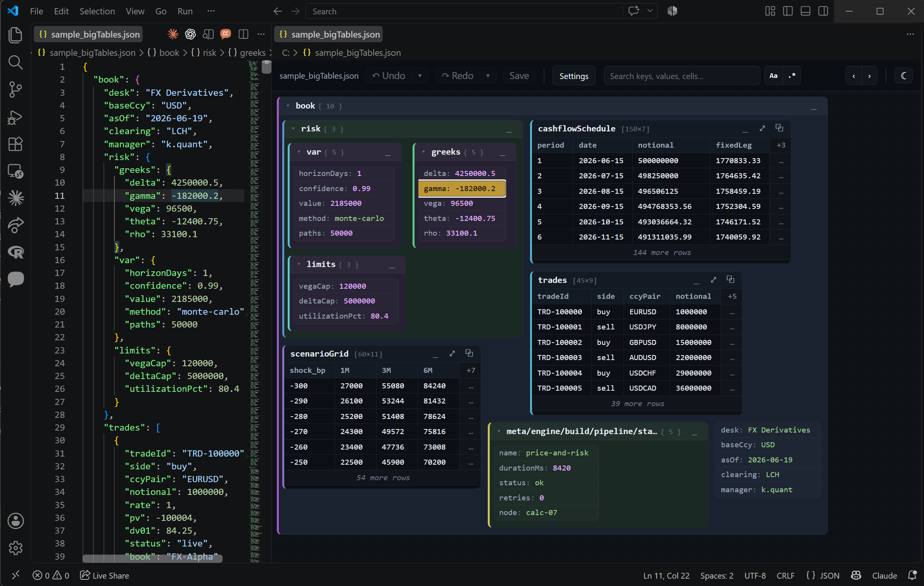Viewport: 924px width, 586px height.
Task: Focus the Search keys, values, cells field
Action: (681, 76)
